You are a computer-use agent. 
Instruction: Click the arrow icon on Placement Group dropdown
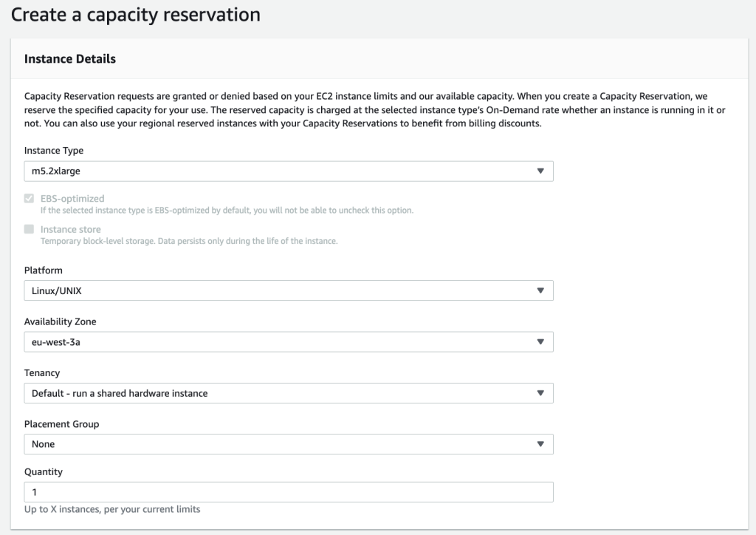[x=540, y=444]
